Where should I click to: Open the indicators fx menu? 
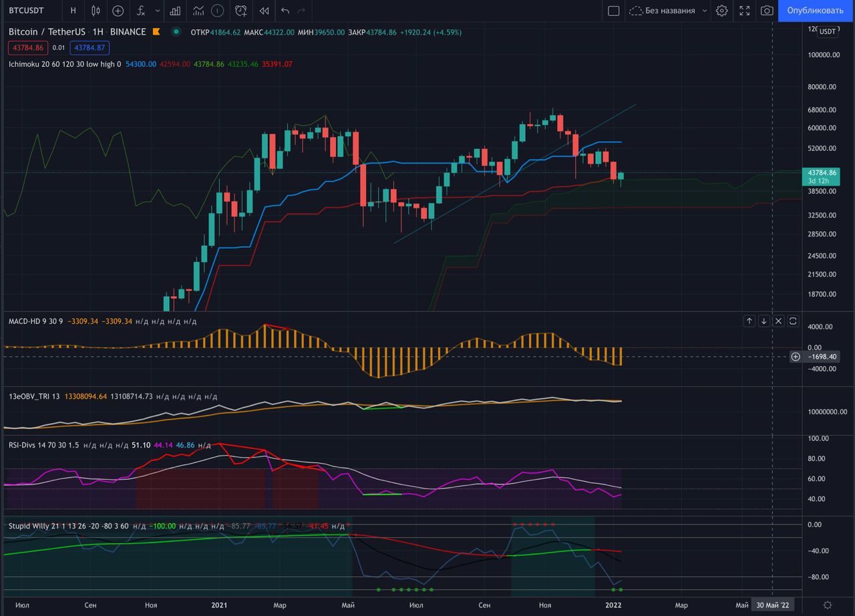(141, 11)
